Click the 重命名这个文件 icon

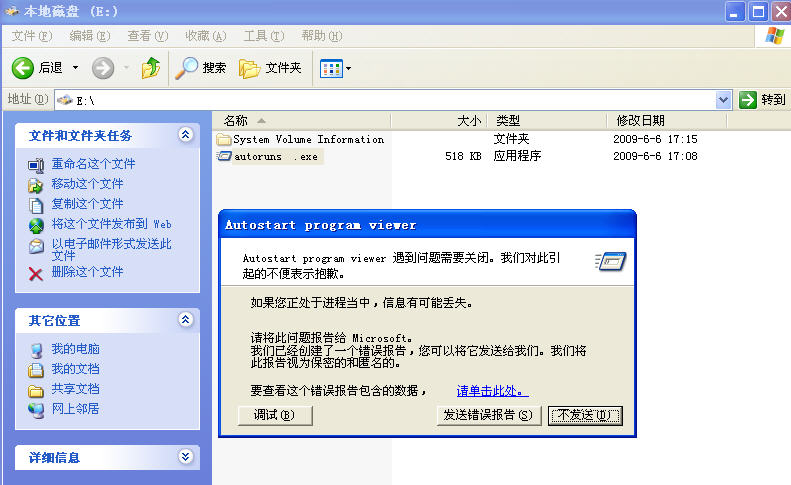[x=36, y=165]
